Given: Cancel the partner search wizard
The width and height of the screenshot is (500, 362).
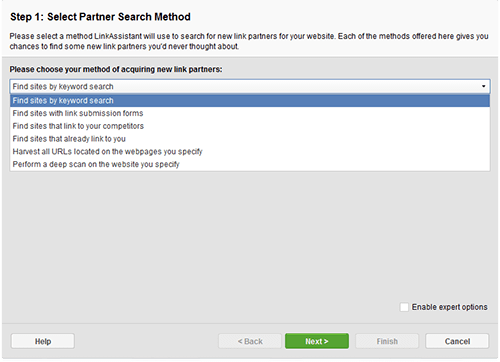Looking at the screenshot, I should tap(457, 341).
